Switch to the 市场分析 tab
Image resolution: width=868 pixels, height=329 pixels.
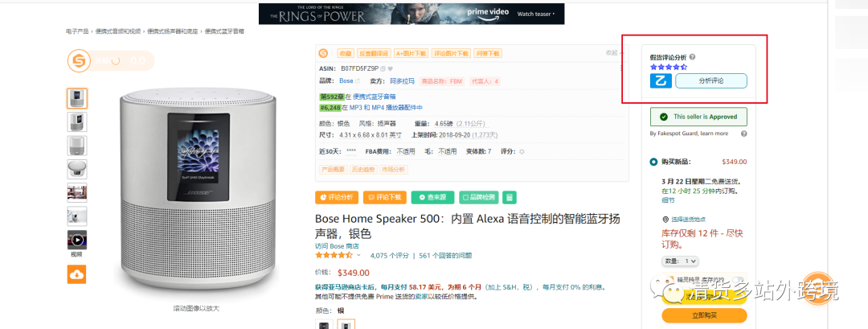[394, 170]
